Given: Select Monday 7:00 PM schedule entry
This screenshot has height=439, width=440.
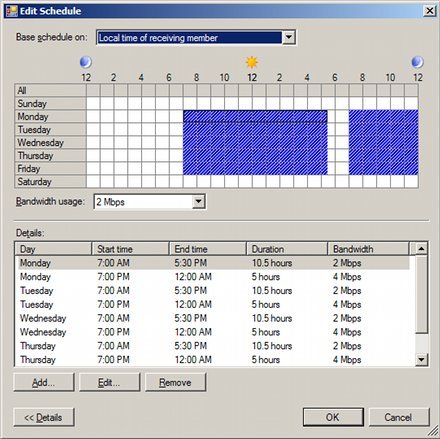Looking at the screenshot, I should 212,277.
